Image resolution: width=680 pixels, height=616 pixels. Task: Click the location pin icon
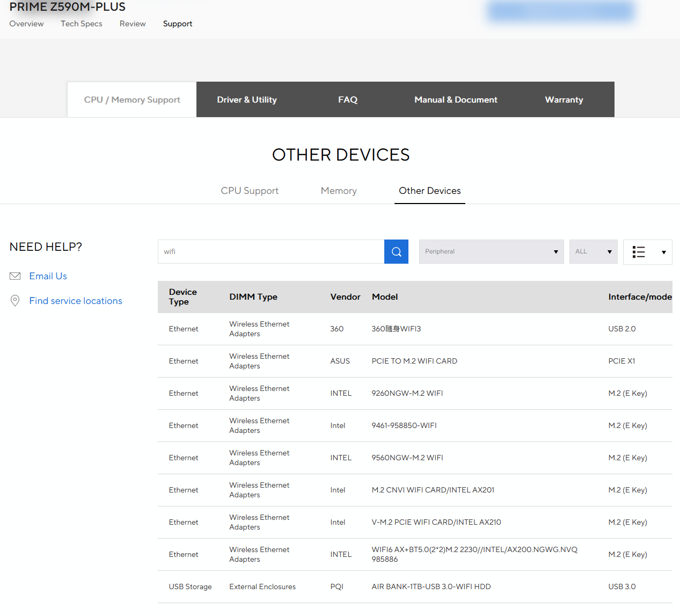[x=15, y=301]
